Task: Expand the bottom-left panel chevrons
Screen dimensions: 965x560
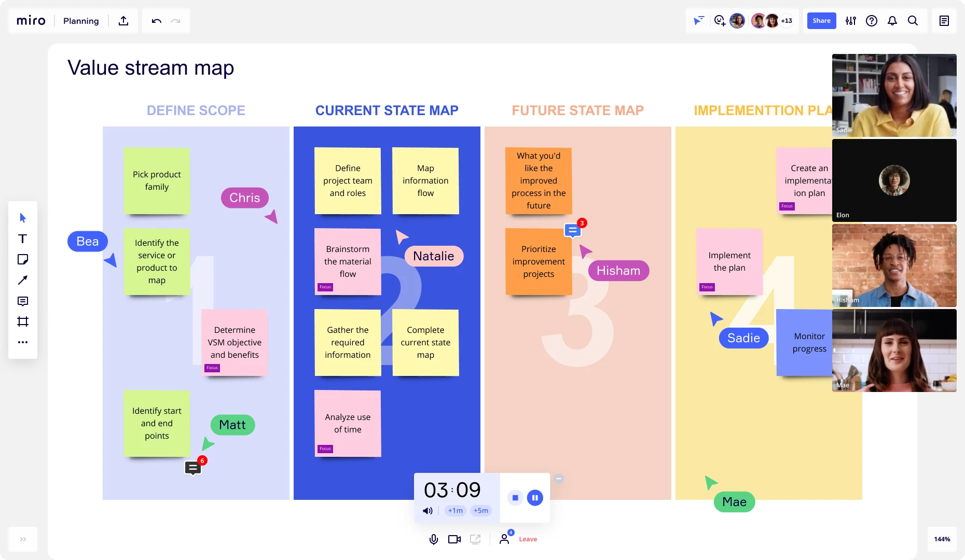Action: (x=23, y=539)
